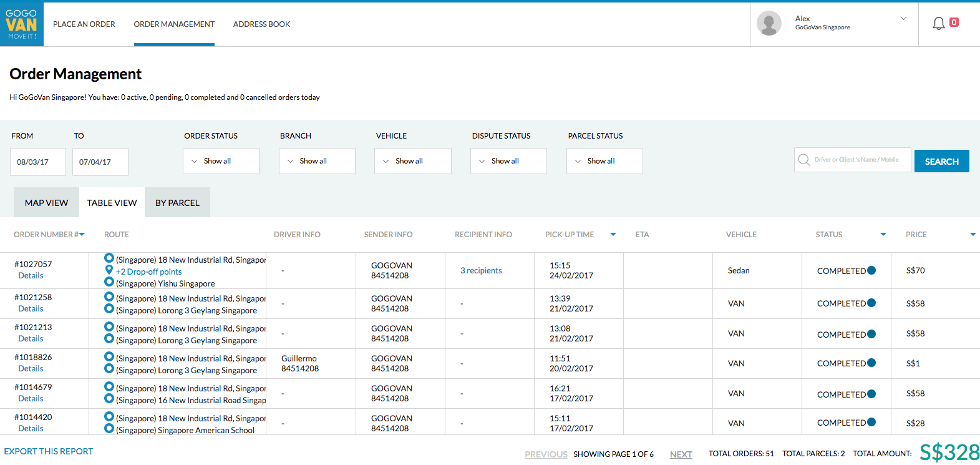Select the Table View tab

coord(112,202)
